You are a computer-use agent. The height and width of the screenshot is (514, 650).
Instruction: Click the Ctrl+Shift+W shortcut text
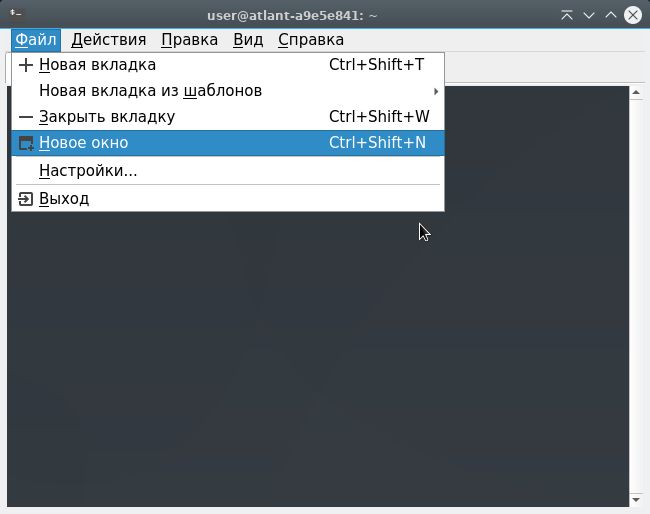tap(379, 116)
